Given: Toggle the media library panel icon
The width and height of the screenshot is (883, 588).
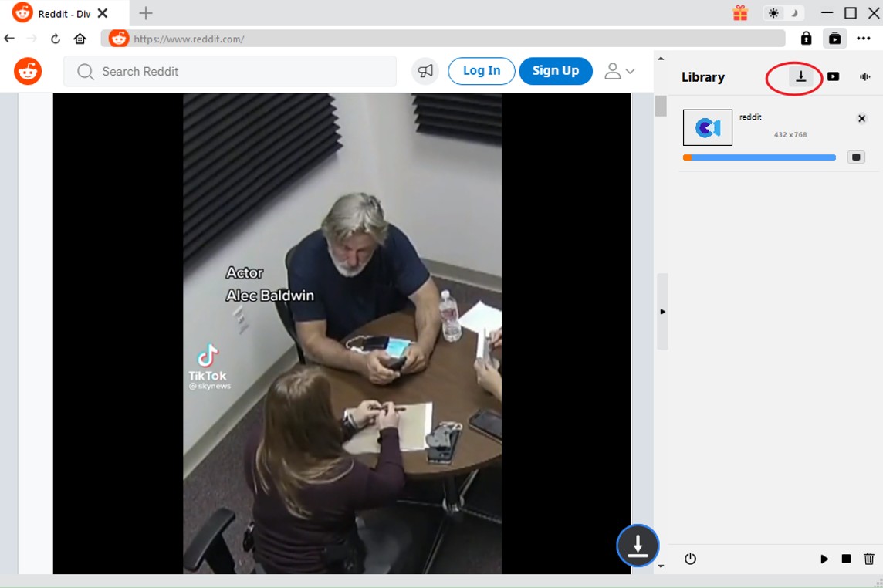Looking at the screenshot, I should click(x=835, y=39).
